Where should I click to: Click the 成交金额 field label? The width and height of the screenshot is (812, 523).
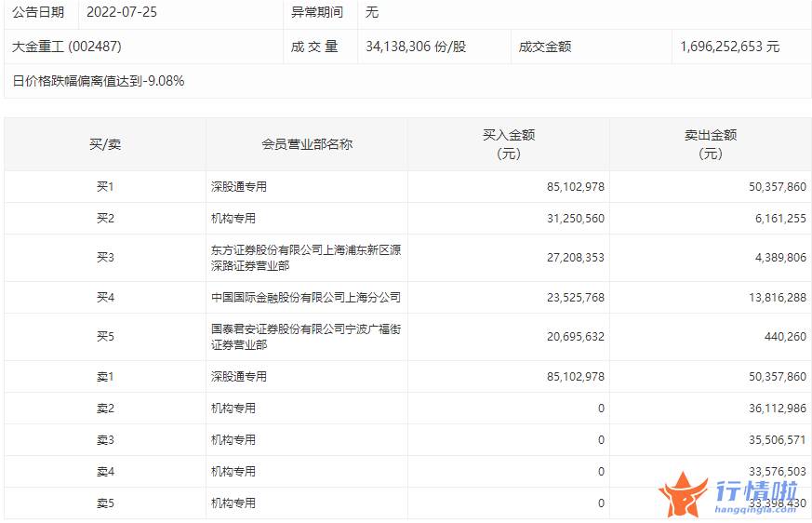pos(545,47)
